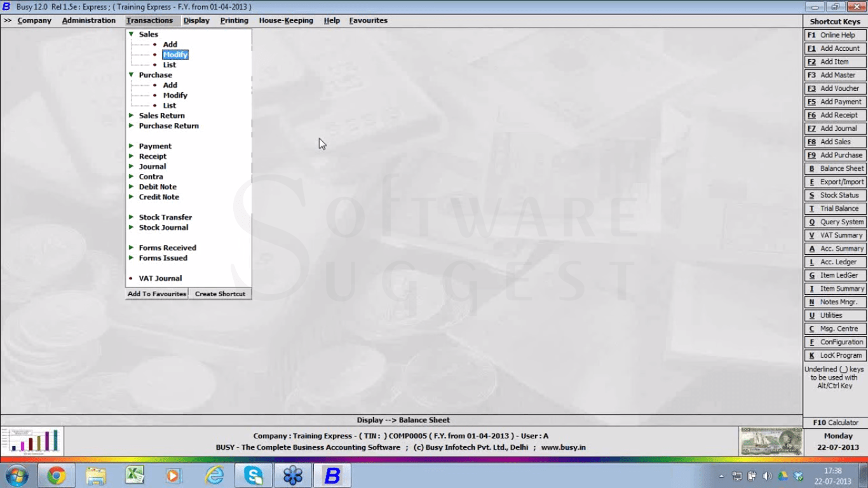Open Skype from the taskbar

pos(253,475)
